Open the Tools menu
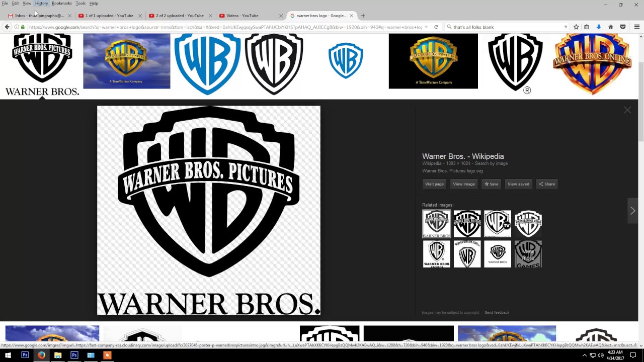This screenshot has width=644, height=362. 80,4
